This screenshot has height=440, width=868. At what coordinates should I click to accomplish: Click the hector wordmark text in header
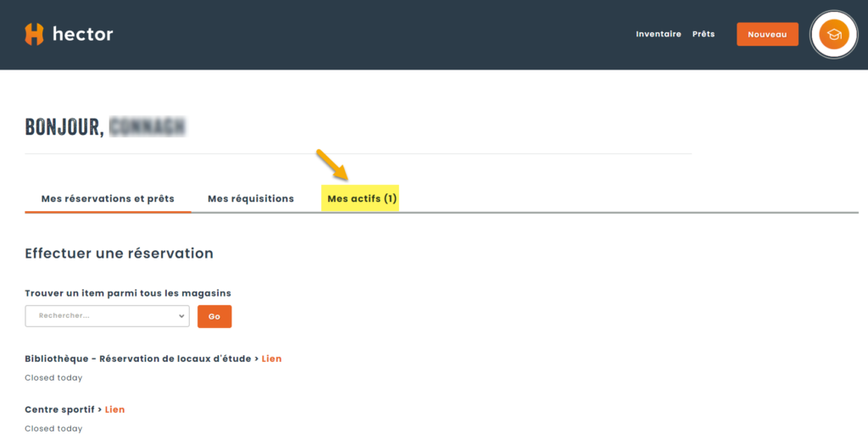82,35
